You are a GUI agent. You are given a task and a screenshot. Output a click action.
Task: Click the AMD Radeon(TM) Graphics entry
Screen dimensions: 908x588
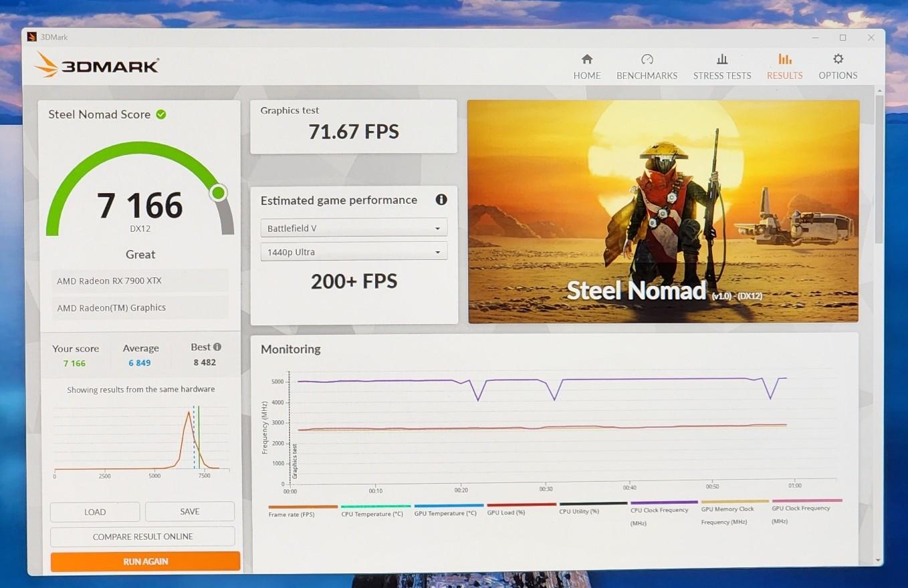click(140, 307)
